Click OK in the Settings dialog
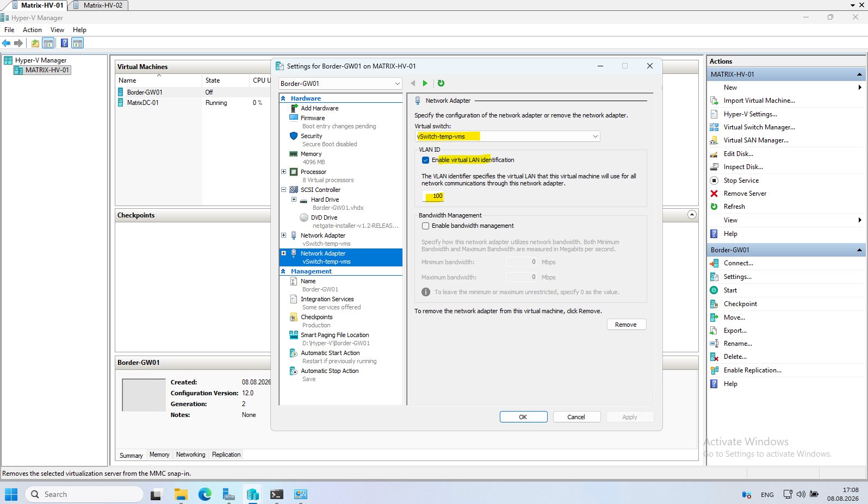 coord(523,417)
